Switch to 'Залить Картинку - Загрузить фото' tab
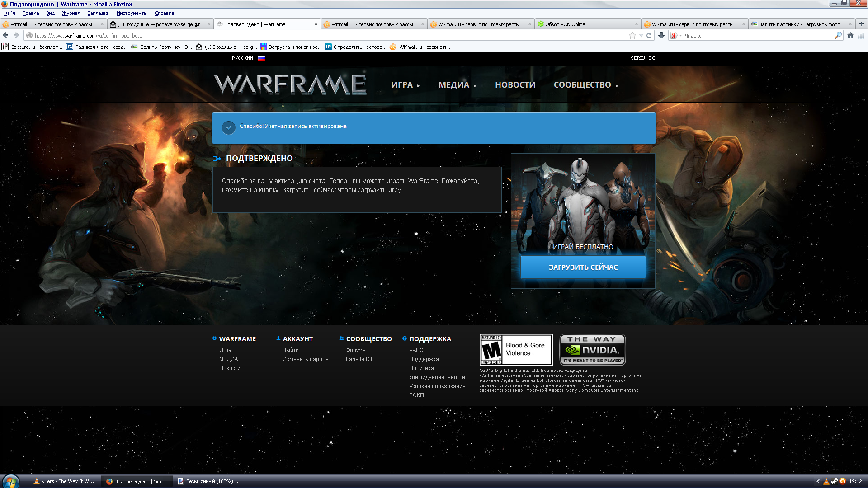This screenshot has width=868, height=488. pyautogui.click(x=802, y=24)
